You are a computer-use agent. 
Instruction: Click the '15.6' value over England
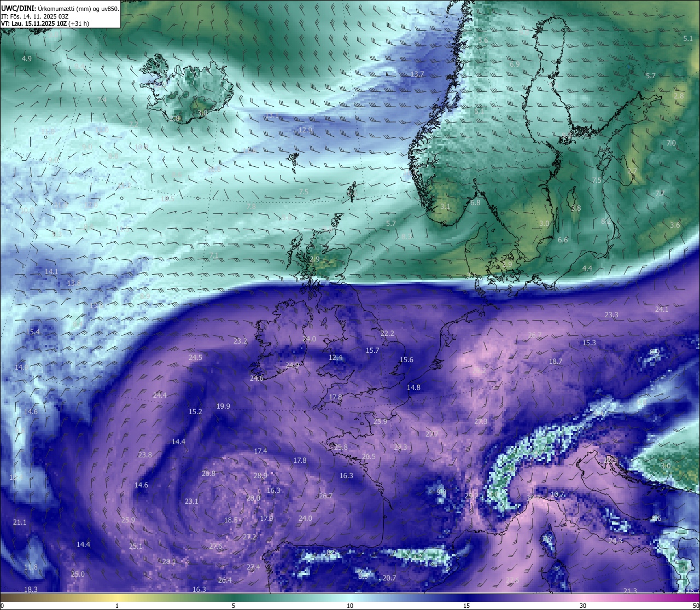coord(406,359)
